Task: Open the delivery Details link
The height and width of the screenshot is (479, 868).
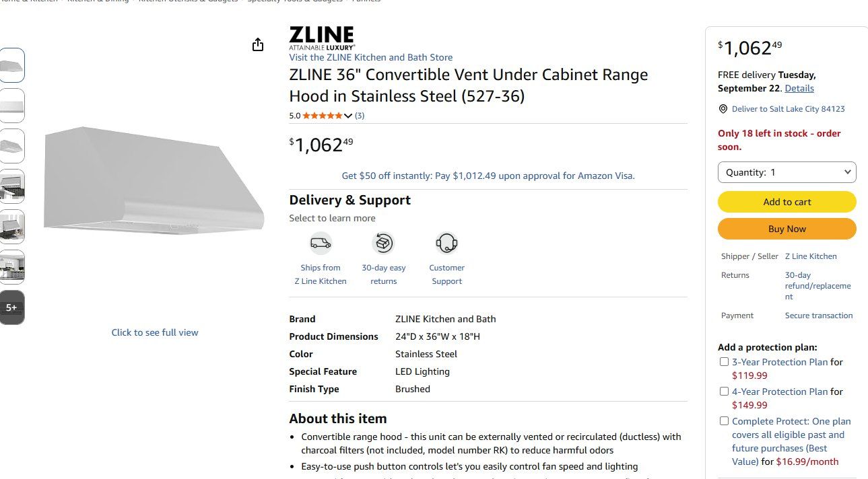Action: 799,88
